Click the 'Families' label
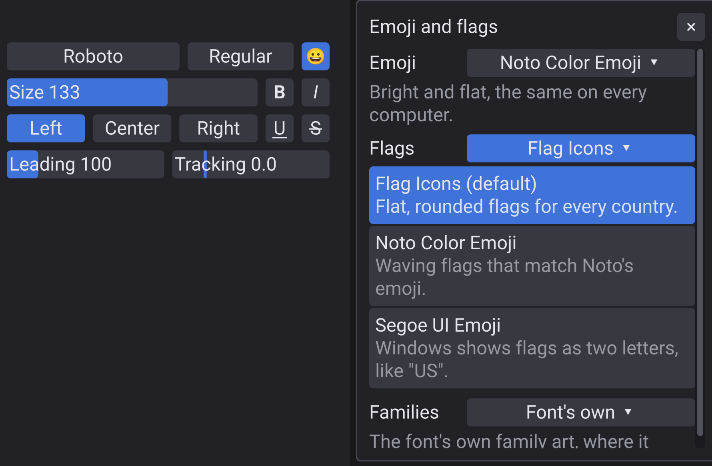712x466 pixels. [x=404, y=412]
